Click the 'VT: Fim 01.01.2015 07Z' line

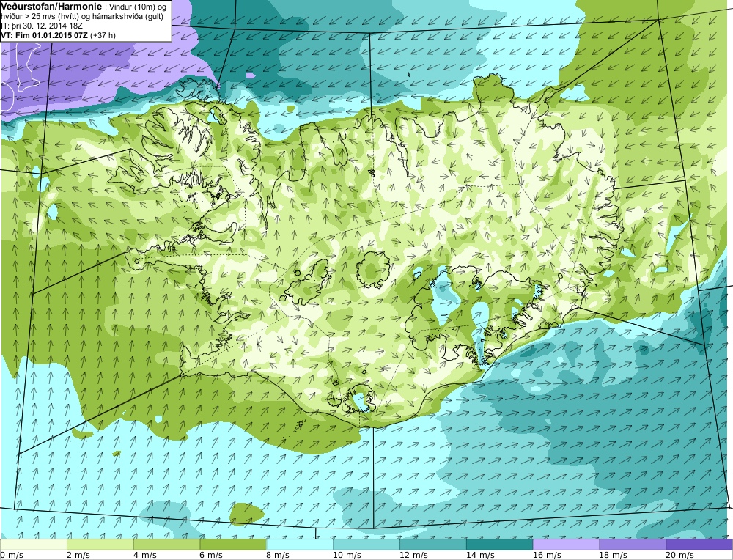tap(45, 35)
